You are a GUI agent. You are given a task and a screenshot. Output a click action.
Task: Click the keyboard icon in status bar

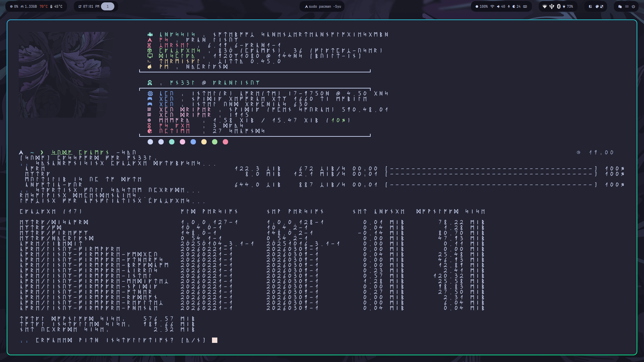(x=525, y=6)
